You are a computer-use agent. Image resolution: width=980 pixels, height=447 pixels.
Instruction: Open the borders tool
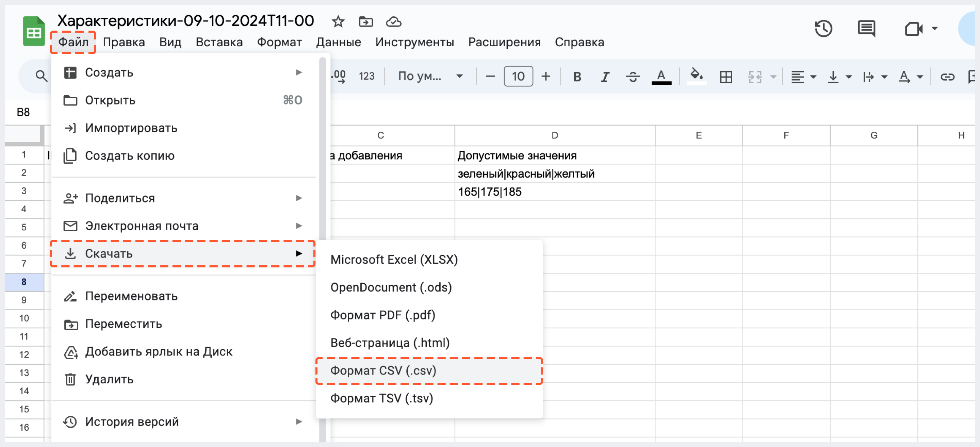(725, 77)
